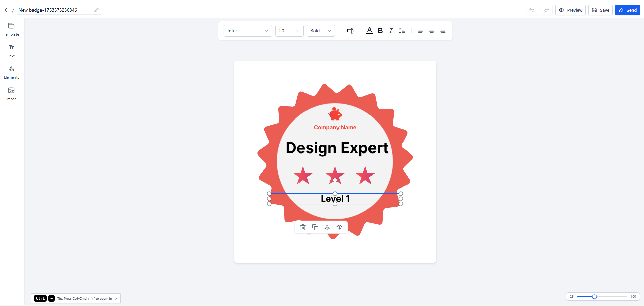The width and height of the screenshot is (644, 306).
Task: Toggle bold formatting
Action: pyautogui.click(x=380, y=31)
